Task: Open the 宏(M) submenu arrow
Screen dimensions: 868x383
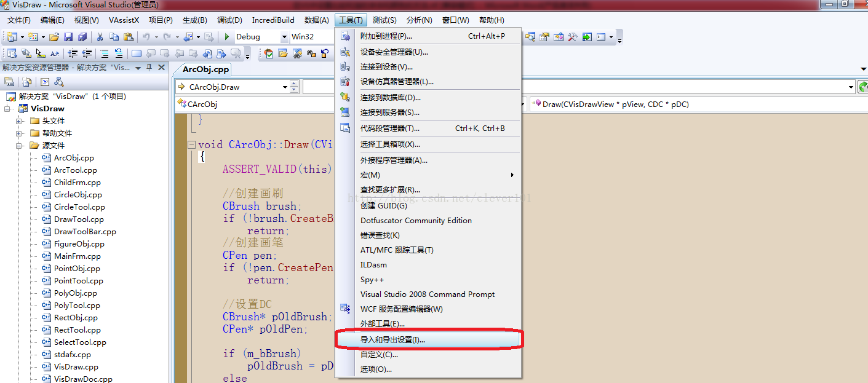Action: point(512,175)
